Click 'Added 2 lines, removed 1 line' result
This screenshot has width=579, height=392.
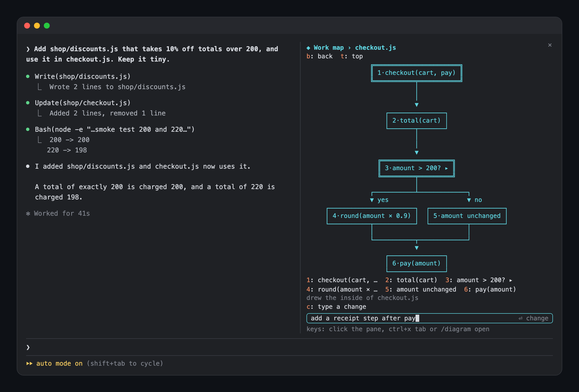coord(107,113)
